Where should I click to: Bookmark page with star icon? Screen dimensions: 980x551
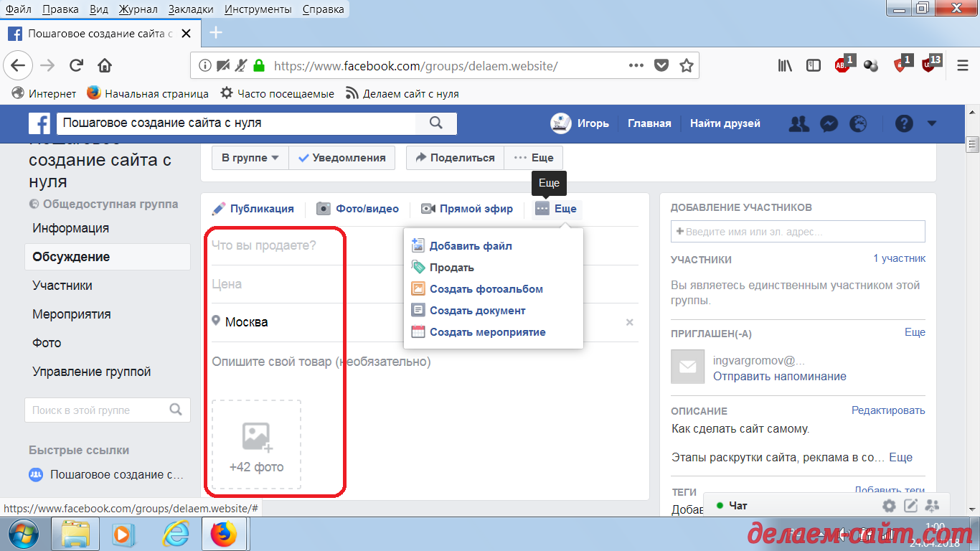click(x=687, y=66)
